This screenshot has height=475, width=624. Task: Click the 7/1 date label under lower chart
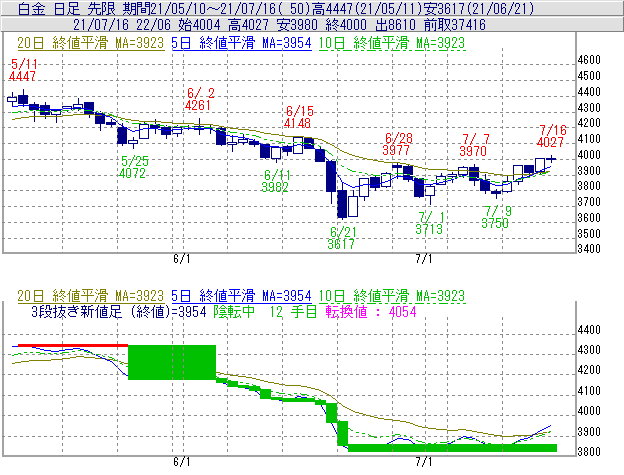coord(424,462)
